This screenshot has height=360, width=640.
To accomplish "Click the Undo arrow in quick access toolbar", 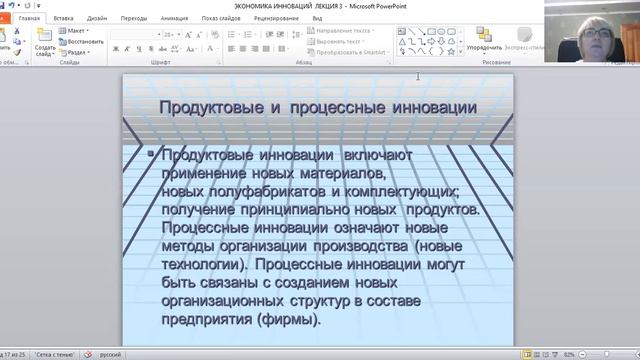I will [11, 6].
